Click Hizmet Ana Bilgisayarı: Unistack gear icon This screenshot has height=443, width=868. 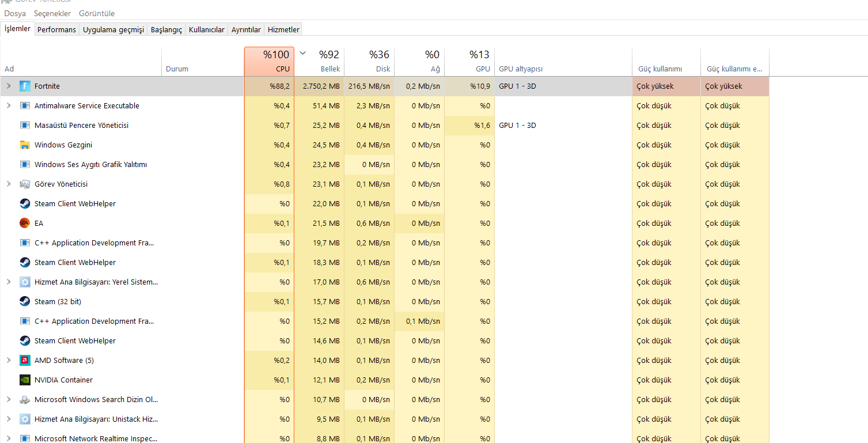(x=25, y=419)
